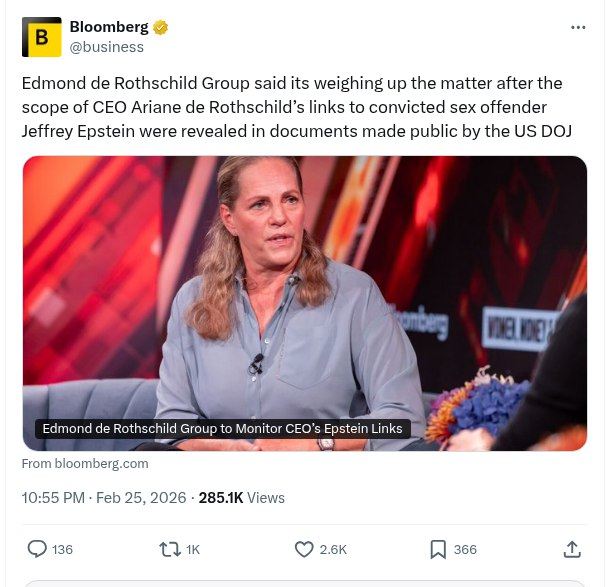
Task: Click the Bloomberg profile avatar
Action: click(41, 37)
